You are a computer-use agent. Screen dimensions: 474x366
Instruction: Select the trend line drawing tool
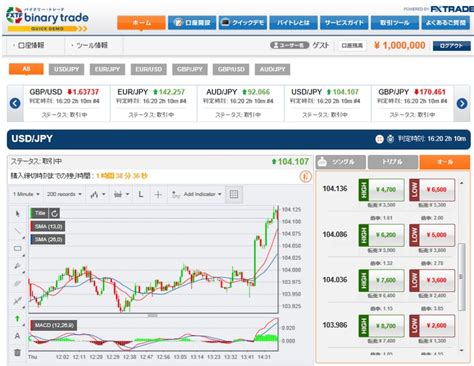click(x=18, y=231)
